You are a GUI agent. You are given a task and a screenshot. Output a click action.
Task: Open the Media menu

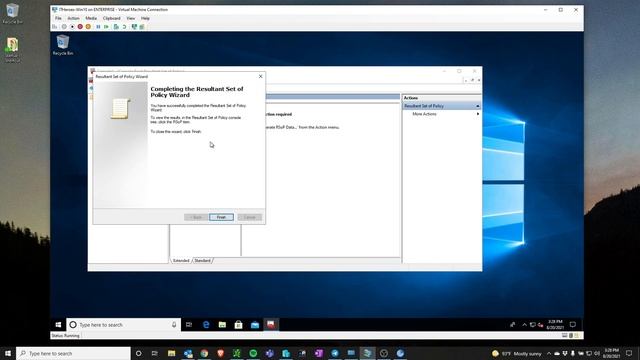pyautogui.click(x=91, y=18)
